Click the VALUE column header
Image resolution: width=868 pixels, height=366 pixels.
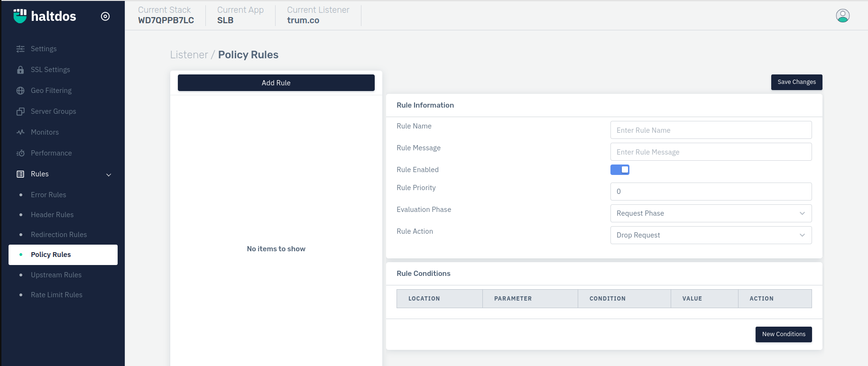(x=704, y=299)
